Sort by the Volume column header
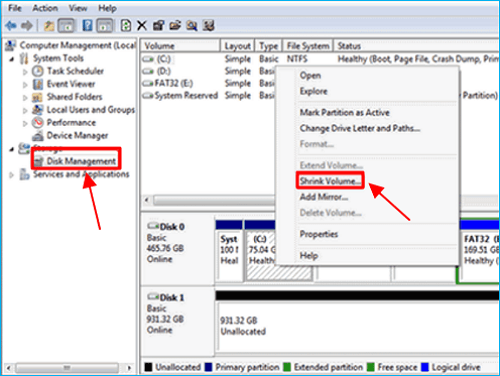This screenshot has width=500, height=376. (180, 46)
